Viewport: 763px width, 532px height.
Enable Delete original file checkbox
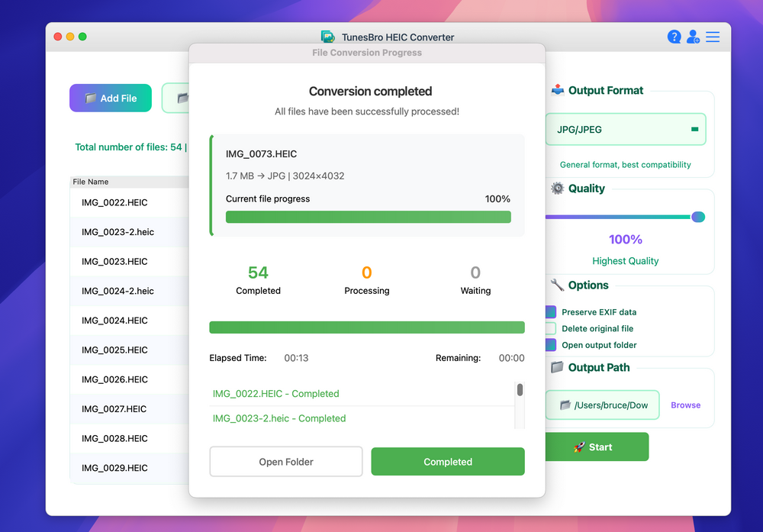click(x=550, y=328)
